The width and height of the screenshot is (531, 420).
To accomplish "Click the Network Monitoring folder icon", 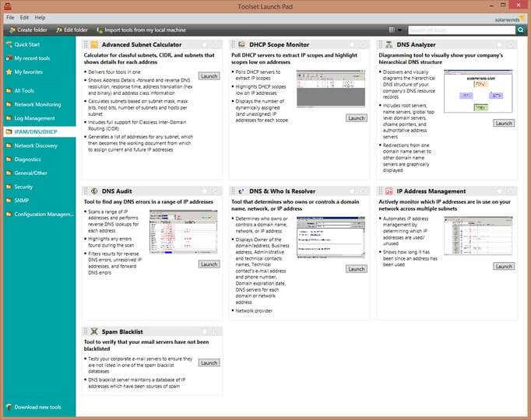I will (x=9, y=104).
